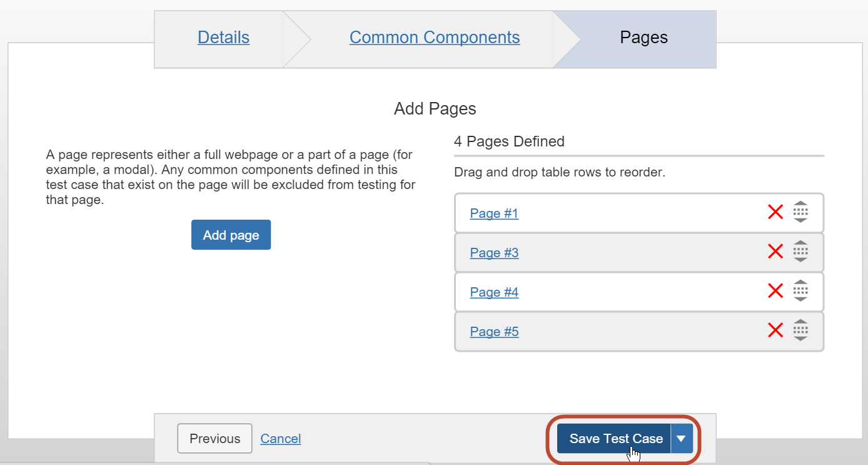Delete Page #1 using the red X icon
The height and width of the screenshot is (465, 868).
(x=775, y=212)
